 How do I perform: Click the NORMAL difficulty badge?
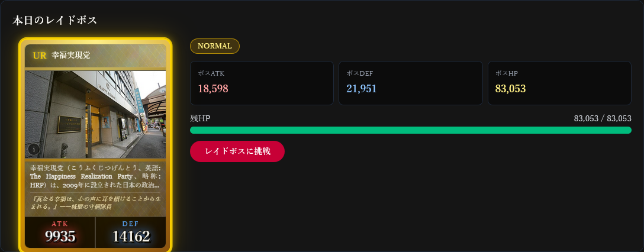pos(214,46)
